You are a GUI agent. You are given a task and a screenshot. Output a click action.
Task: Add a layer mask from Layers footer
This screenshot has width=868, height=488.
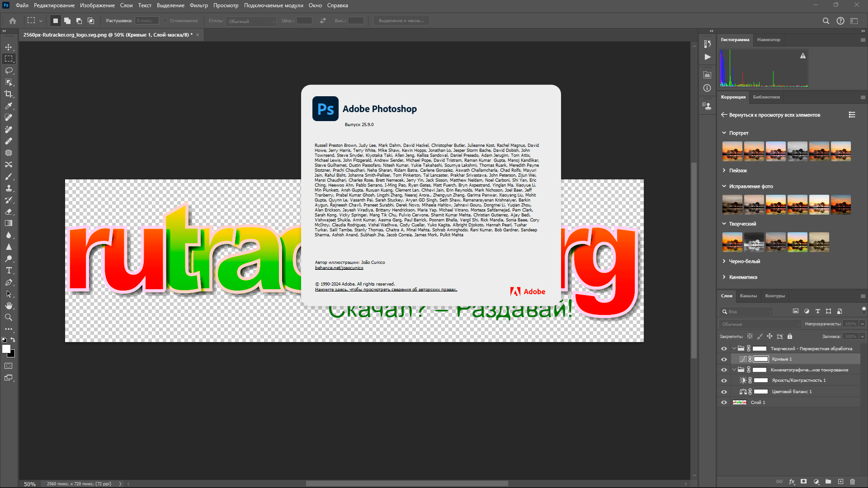tap(804, 482)
